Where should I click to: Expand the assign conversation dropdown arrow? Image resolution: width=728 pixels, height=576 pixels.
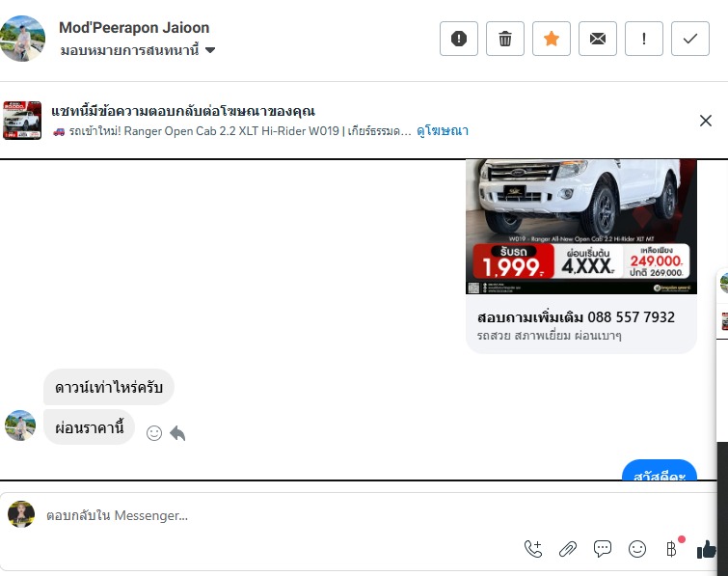tap(210, 50)
